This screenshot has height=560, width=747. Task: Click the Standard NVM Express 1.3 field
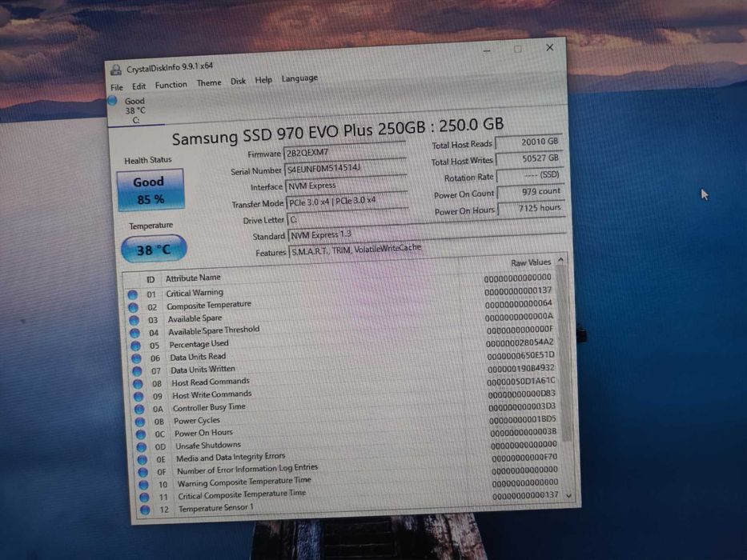(x=428, y=233)
